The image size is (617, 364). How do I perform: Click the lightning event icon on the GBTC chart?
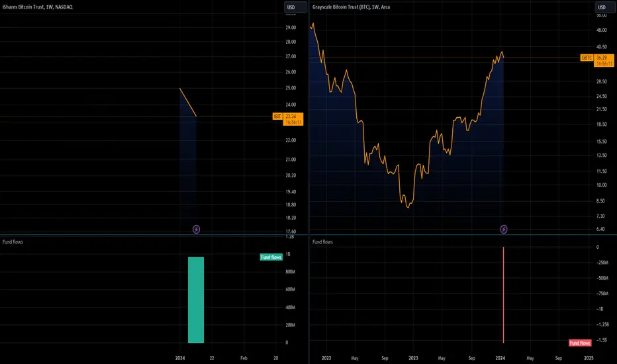[x=504, y=229]
